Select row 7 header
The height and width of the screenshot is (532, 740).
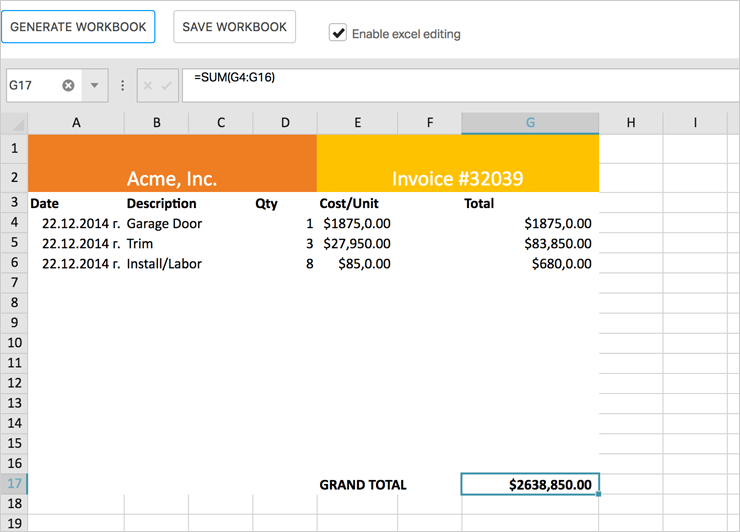pyautogui.click(x=14, y=283)
